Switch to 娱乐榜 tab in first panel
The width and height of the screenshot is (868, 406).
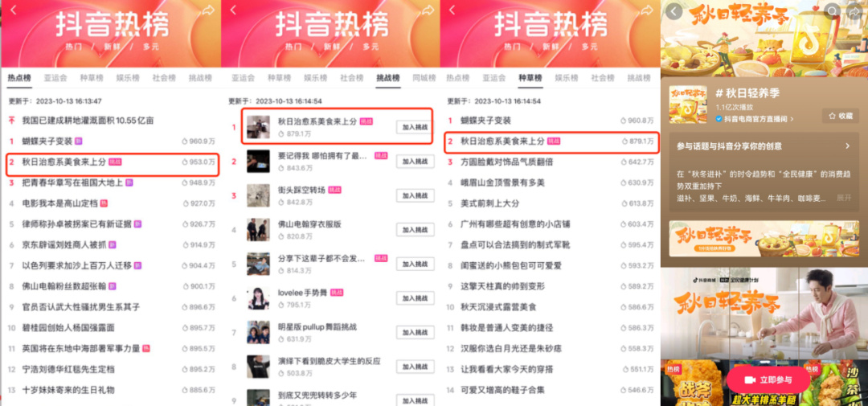(127, 78)
